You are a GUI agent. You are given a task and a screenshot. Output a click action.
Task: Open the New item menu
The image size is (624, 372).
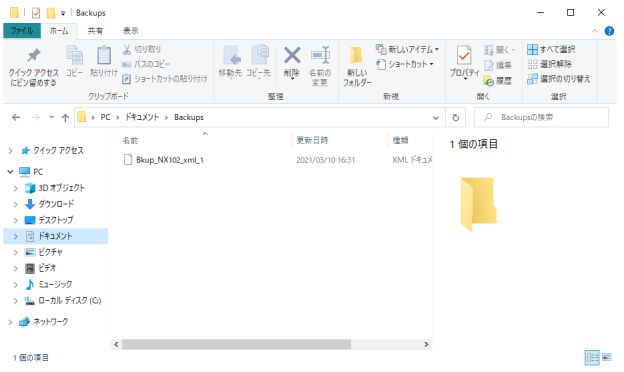(x=407, y=49)
